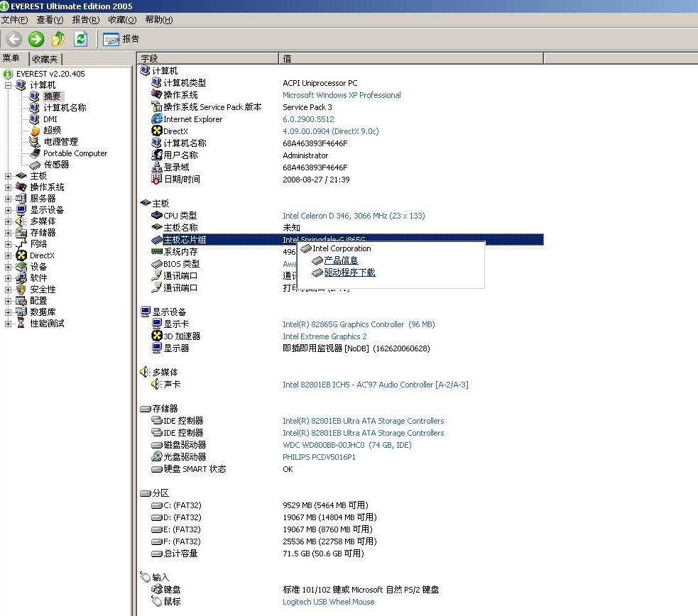This screenshot has width=698, height=616.
Task: Click the 数据库 icon in the tree
Action: 21,312
